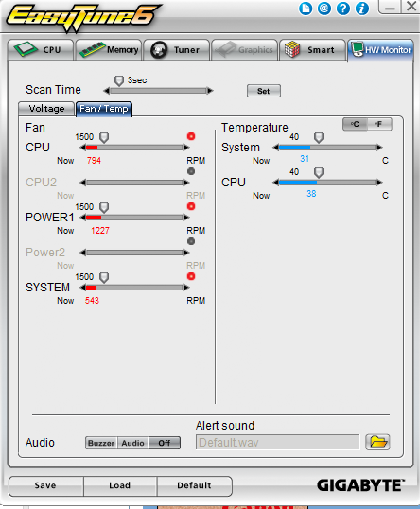Open the document icon in title bar
This screenshot has height=509, width=420.
306,9
